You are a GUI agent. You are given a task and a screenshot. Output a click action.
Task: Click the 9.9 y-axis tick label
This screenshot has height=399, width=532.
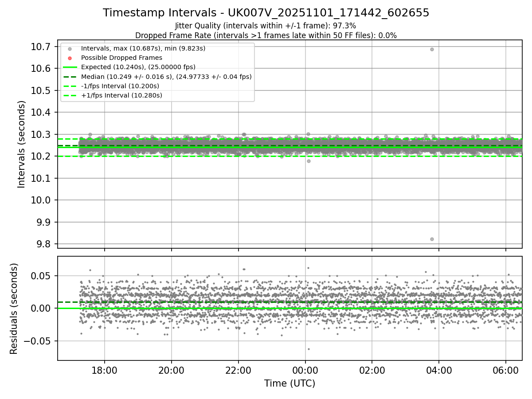43,222
